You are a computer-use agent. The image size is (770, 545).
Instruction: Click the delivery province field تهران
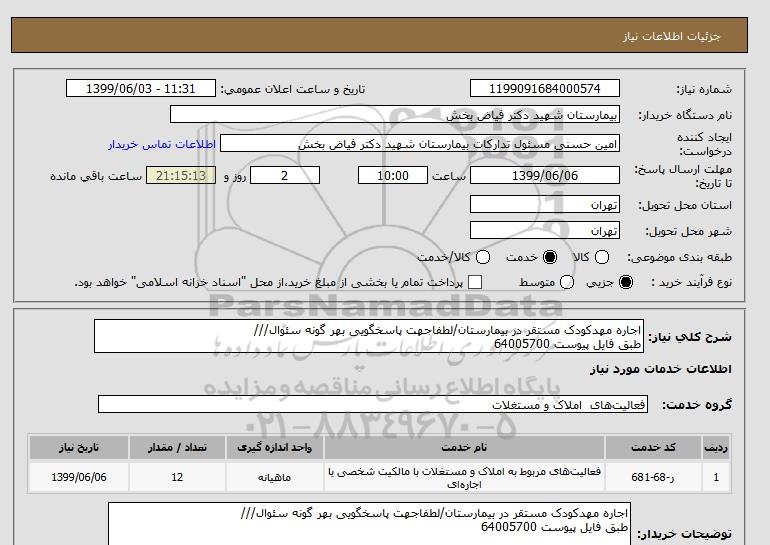[x=545, y=204]
